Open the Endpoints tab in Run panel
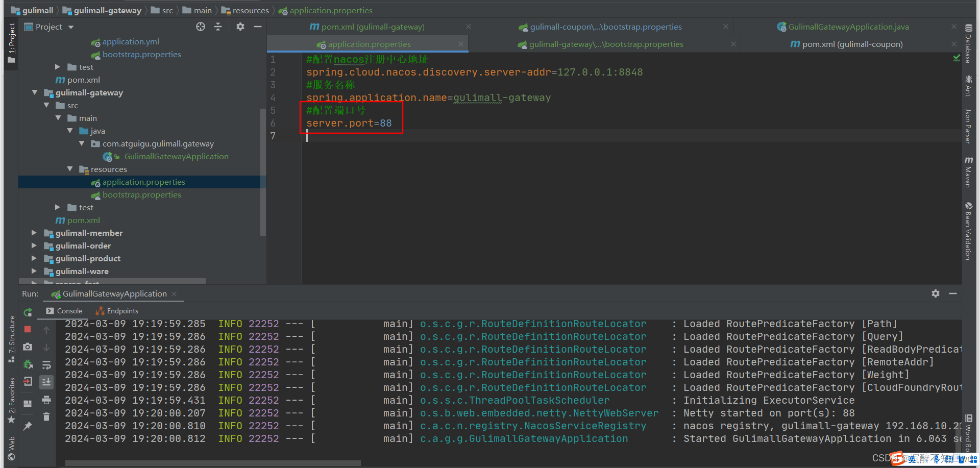Image resolution: width=980 pixels, height=468 pixels. (x=117, y=311)
